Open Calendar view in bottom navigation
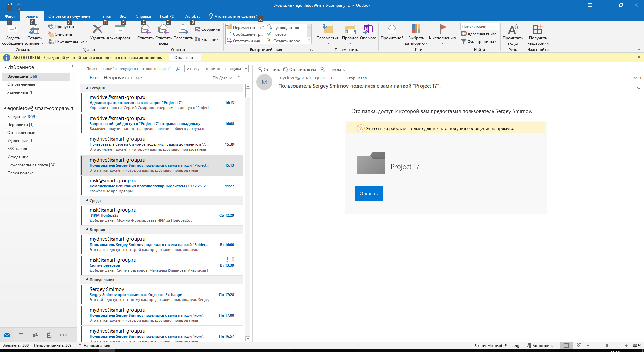The image size is (644, 352). point(21,335)
